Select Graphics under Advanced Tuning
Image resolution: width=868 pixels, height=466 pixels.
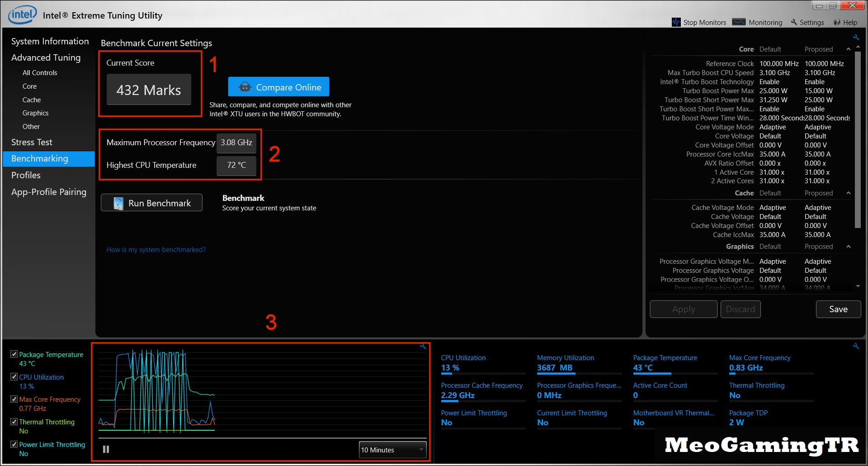pos(35,113)
